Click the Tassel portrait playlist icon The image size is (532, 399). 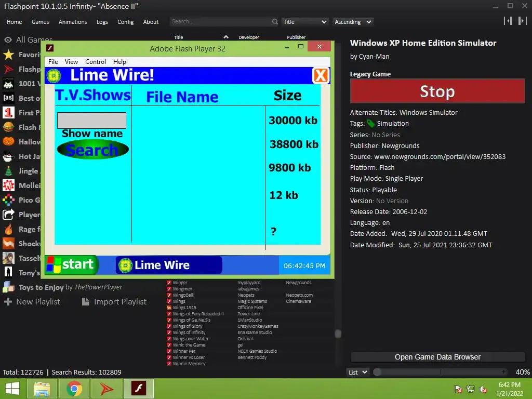(x=8, y=259)
